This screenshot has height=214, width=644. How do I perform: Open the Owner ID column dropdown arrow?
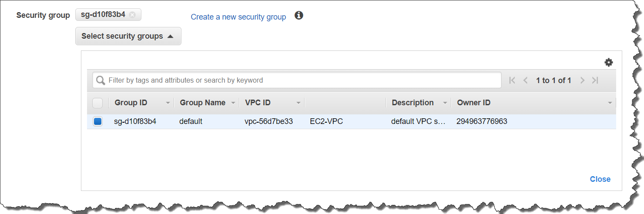[610, 103]
